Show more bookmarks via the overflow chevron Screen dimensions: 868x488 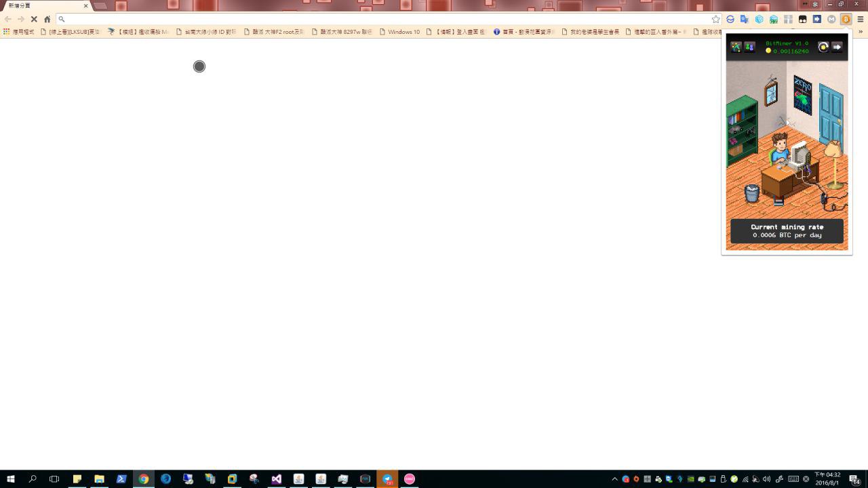(x=862, y=32)
